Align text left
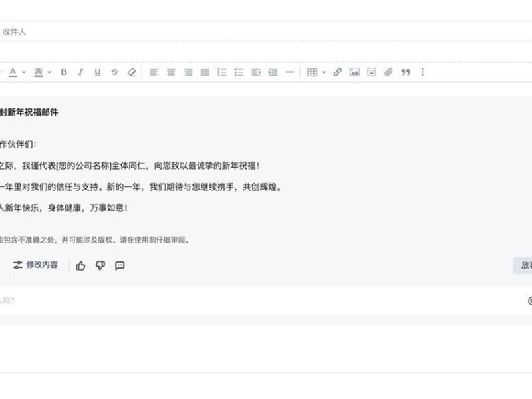The width and height of the screenshot is (532, 399). (x=154, y=72)
